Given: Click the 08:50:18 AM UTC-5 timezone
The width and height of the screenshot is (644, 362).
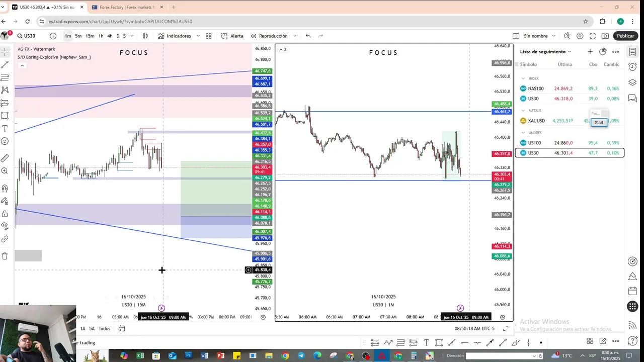Looking at the screenshot, I should 474,328.
